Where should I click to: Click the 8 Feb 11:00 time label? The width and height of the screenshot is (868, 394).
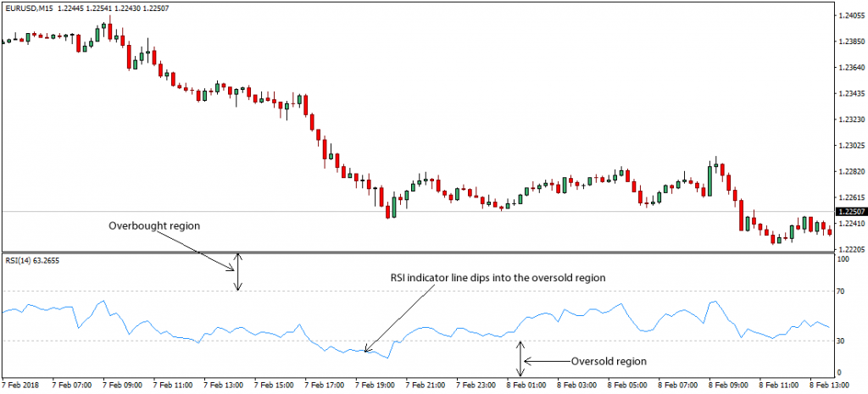click(x=778, y=385)
